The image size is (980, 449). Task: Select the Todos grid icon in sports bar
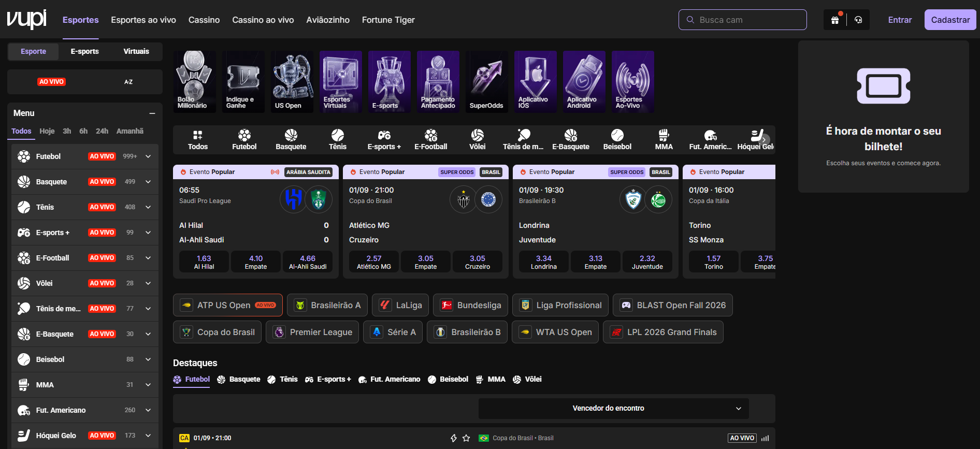coord(198,135)
